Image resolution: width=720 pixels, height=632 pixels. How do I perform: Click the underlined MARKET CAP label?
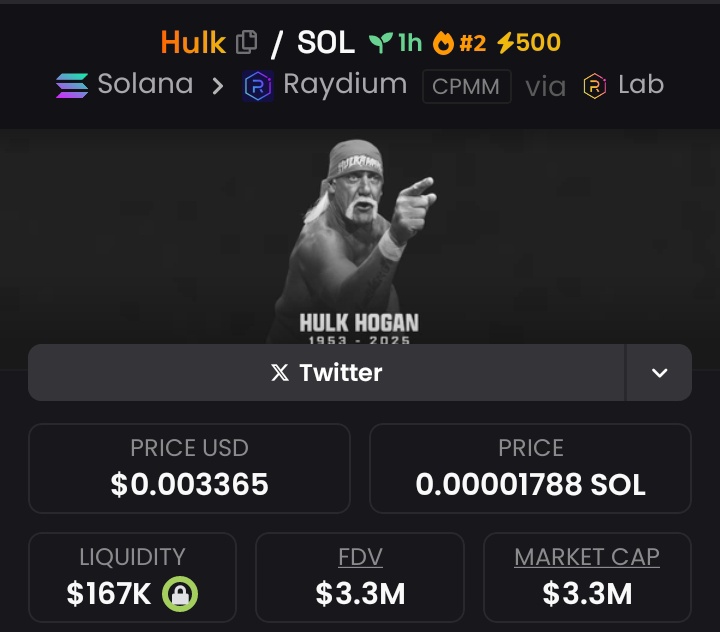pyautogui.click(x=587, y=557)
